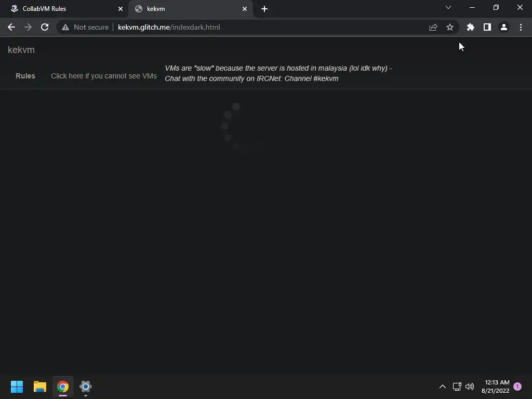532x399 pixels.
Task: Toggle the browser side panel
Action: [x=487, y=27]
